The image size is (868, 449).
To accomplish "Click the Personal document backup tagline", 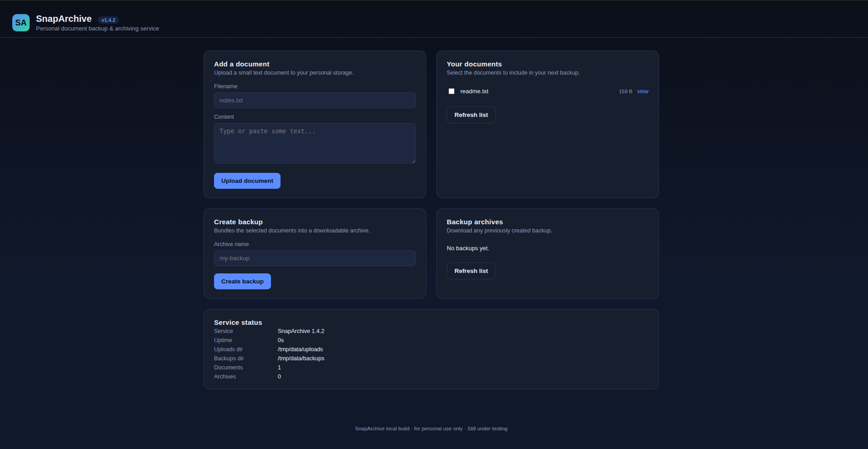I will click(97, 29).
